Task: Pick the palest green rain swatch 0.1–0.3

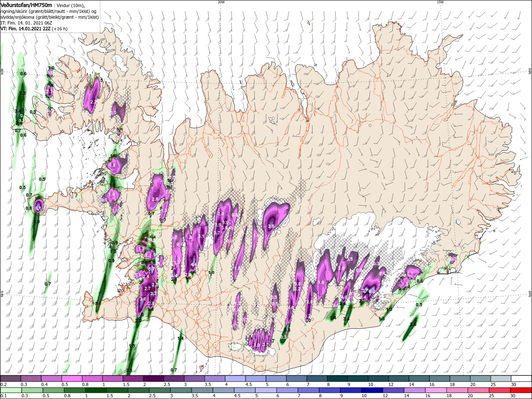Action: (10, 390)
